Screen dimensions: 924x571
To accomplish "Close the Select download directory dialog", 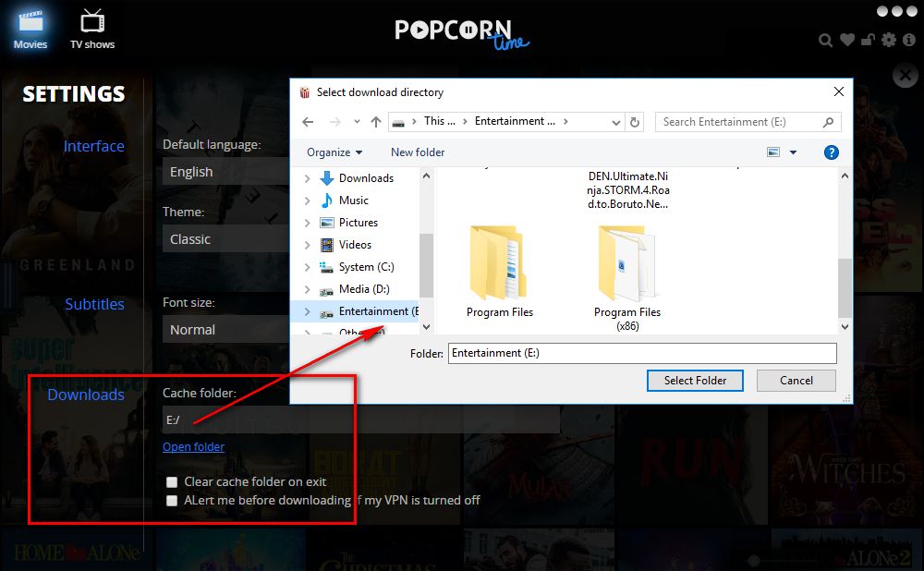I will [x=839, y=91].
